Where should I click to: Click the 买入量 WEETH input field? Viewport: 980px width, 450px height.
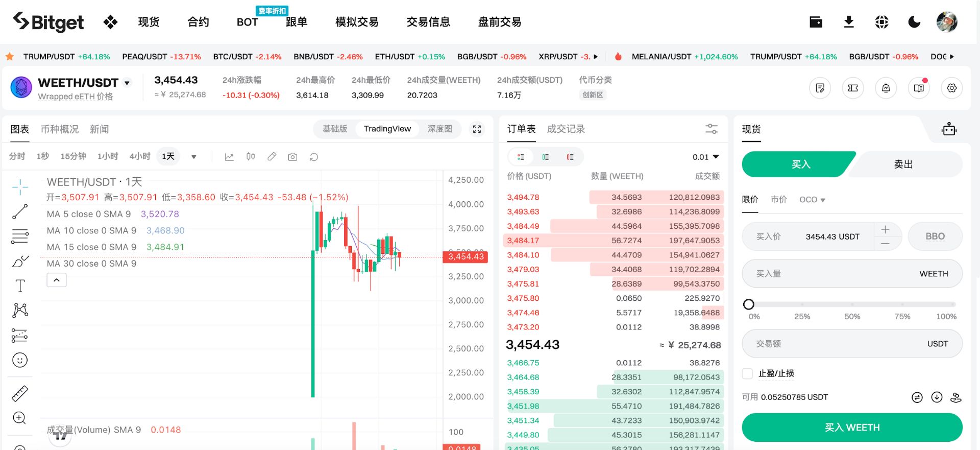point(852,274)
